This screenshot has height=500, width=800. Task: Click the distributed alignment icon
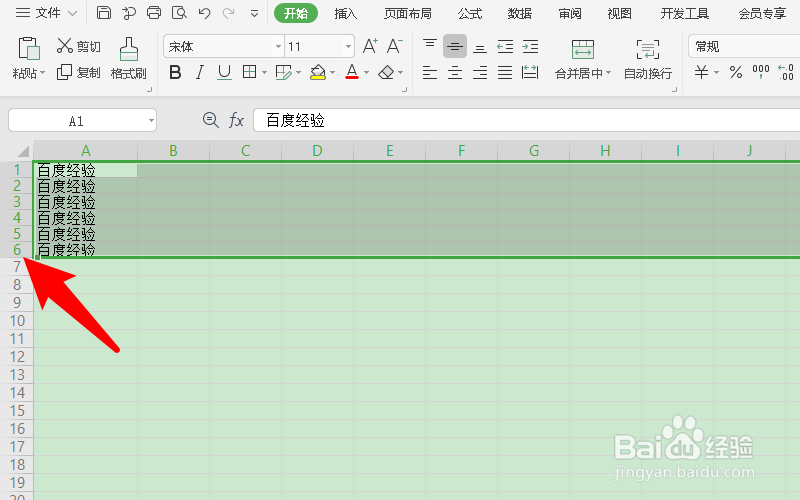tap(530, 72)
